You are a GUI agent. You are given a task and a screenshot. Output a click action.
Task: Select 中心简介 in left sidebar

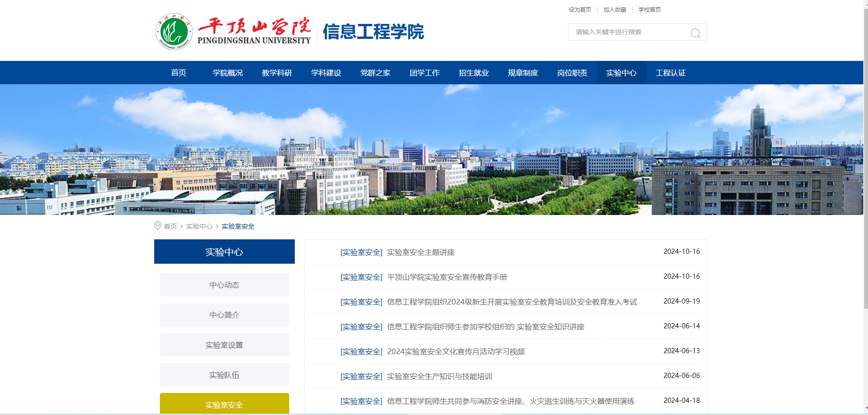[224, 315]
